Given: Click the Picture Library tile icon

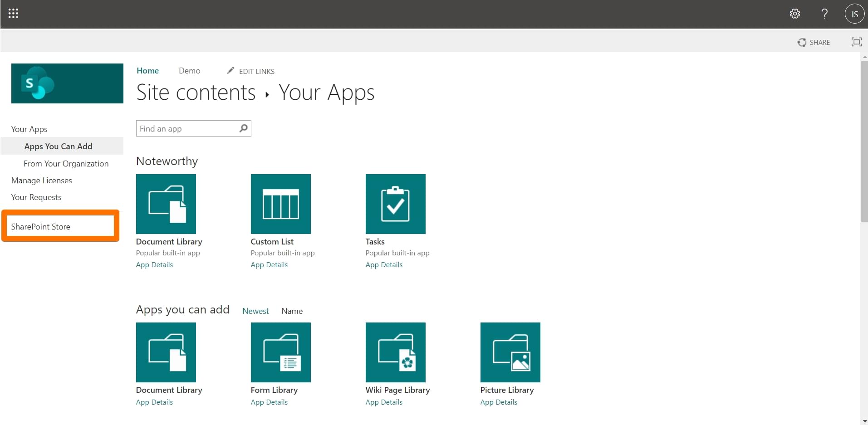Looking at the screenshot, I should [510, 352].
